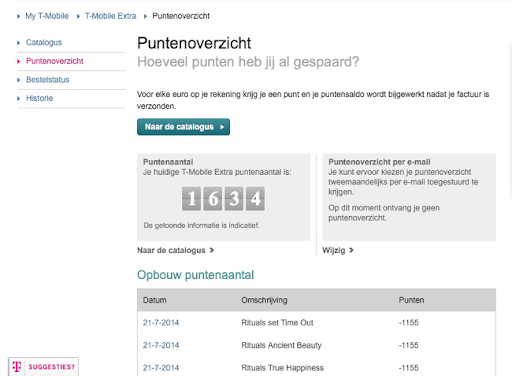The image size is (512, 376).
Task: Click arrow icon before T-Mobile Extra breadcrumb
Action: [78, 16]
